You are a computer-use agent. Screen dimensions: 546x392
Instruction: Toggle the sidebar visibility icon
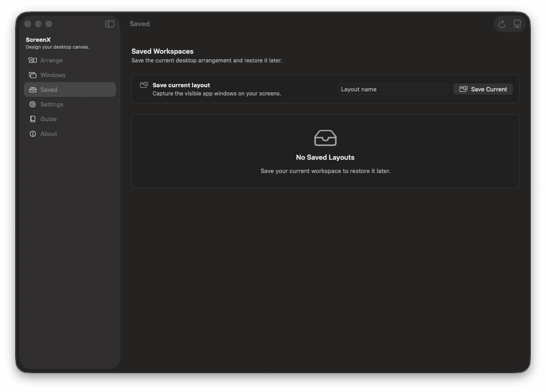110,24
